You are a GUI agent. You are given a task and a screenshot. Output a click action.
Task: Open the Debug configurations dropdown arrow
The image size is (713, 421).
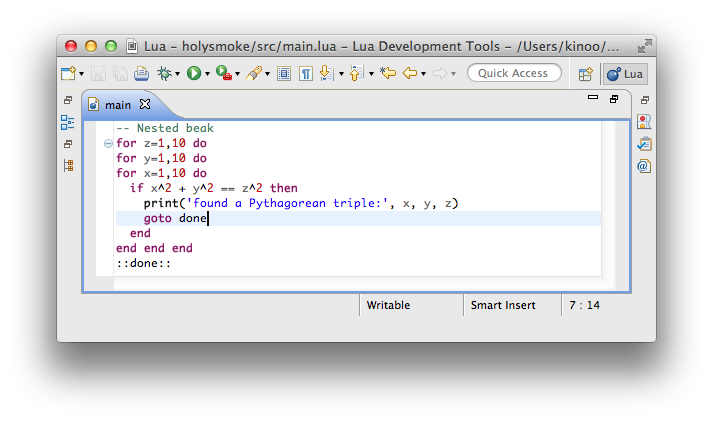tap(177, 74)
